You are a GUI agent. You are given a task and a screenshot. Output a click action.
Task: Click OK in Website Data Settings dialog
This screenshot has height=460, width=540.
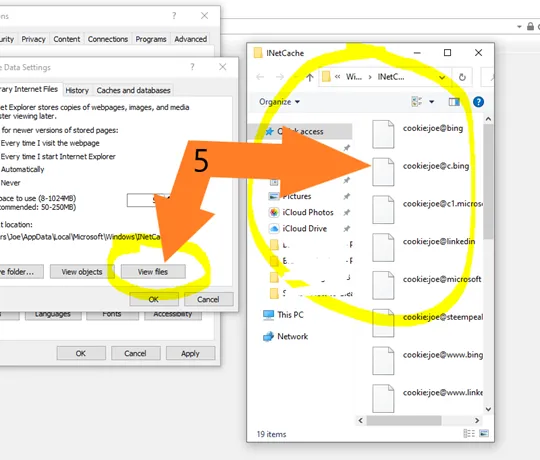(x=154, y=299)
